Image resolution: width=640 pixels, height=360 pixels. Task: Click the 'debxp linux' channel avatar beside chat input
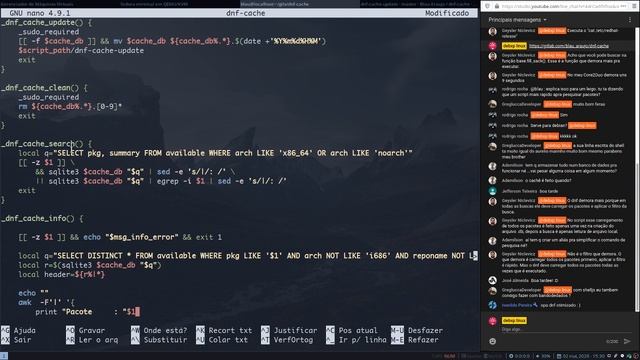pos(493,321)
